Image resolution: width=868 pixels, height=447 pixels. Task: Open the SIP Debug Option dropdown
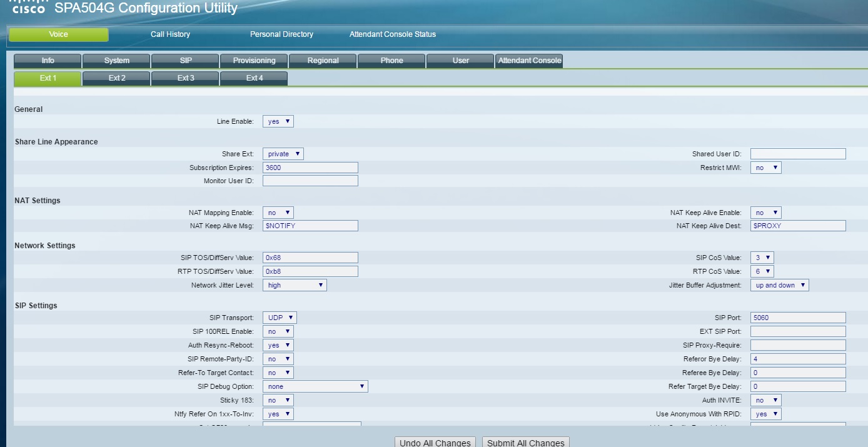pyautogui.click(x=315, y=386)
